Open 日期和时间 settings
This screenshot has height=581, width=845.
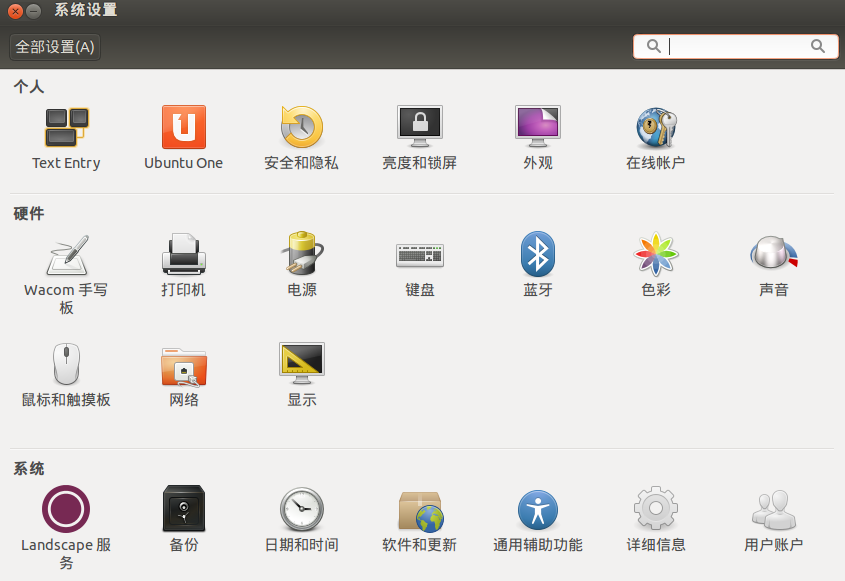coord(302,519)
